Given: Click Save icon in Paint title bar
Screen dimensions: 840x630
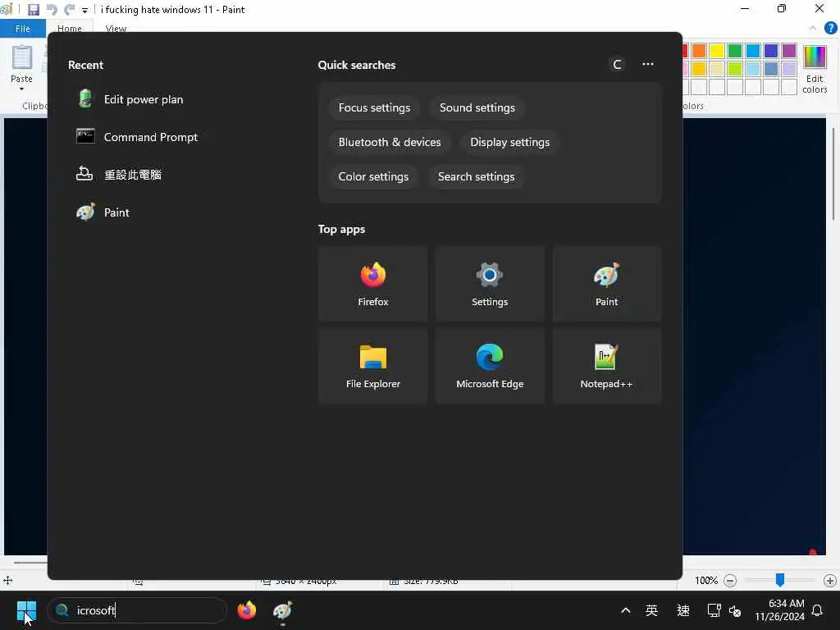Looking at the screenshot, I should pyautogui.click(x=33, y=10).
